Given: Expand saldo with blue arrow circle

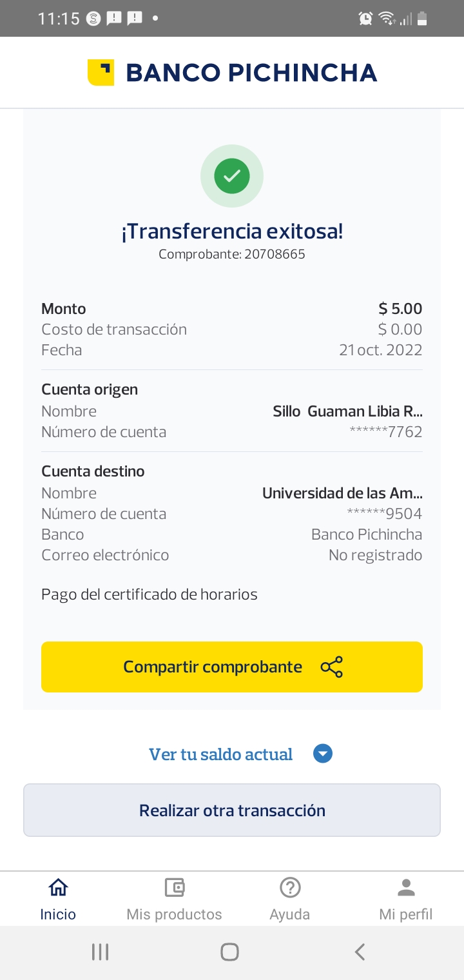Looking at the screenshot, I should [323, 754].
